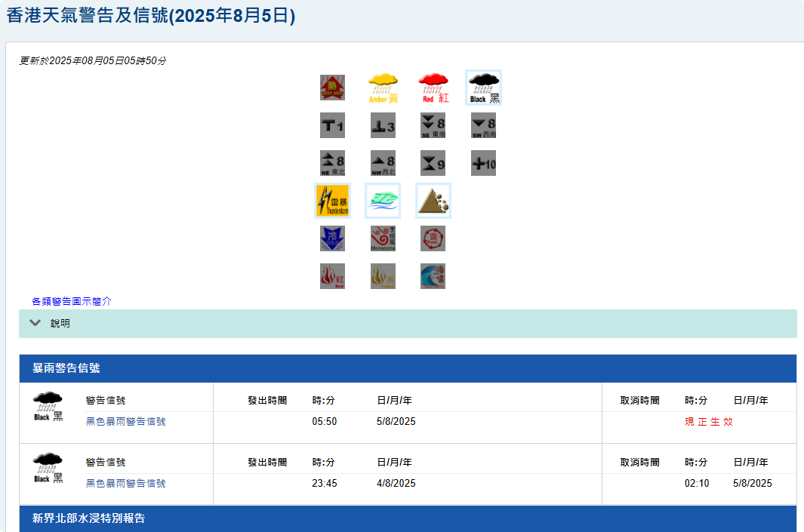Click the 新界北部水浸特別報告 section header
This screenshot has width=804, height=532.
[x=408, y=518]
